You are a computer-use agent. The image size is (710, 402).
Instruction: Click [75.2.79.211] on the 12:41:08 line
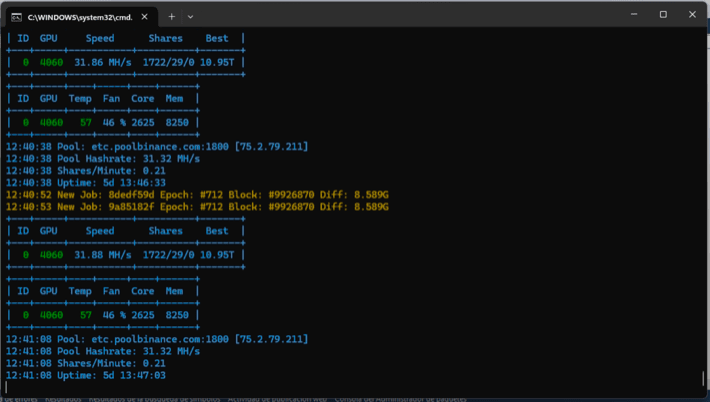271,339
